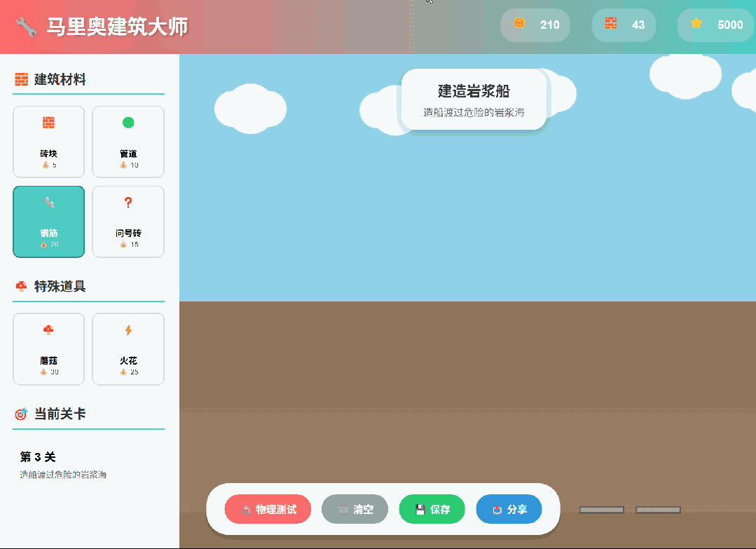Viewport: 756px width, 549px height.
Task: Click the coin counter showing 210
Action: pos(535,25)
